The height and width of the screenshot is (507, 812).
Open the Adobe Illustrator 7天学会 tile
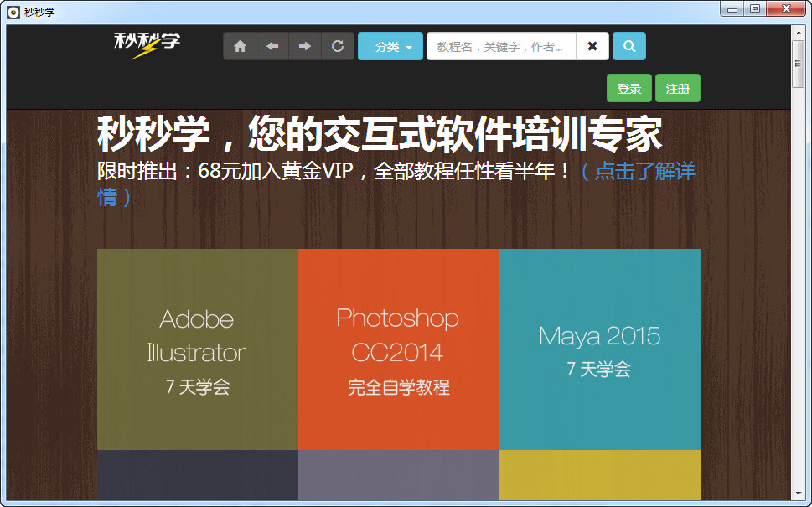point(197,349)
